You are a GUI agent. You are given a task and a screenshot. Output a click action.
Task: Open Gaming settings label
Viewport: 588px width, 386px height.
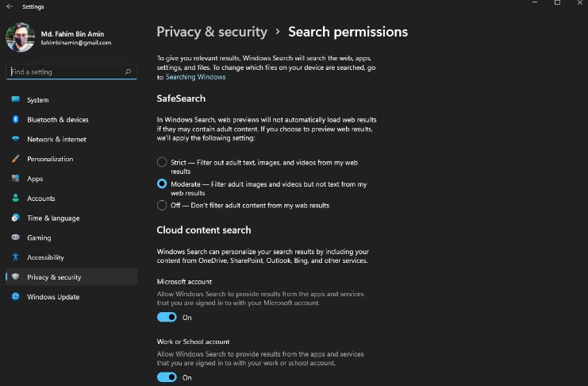(39, 237)
